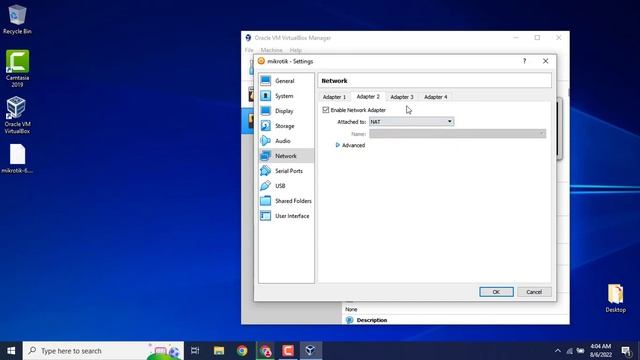
Task: Select the Desktop folder icon
Action: coord(616,298)
